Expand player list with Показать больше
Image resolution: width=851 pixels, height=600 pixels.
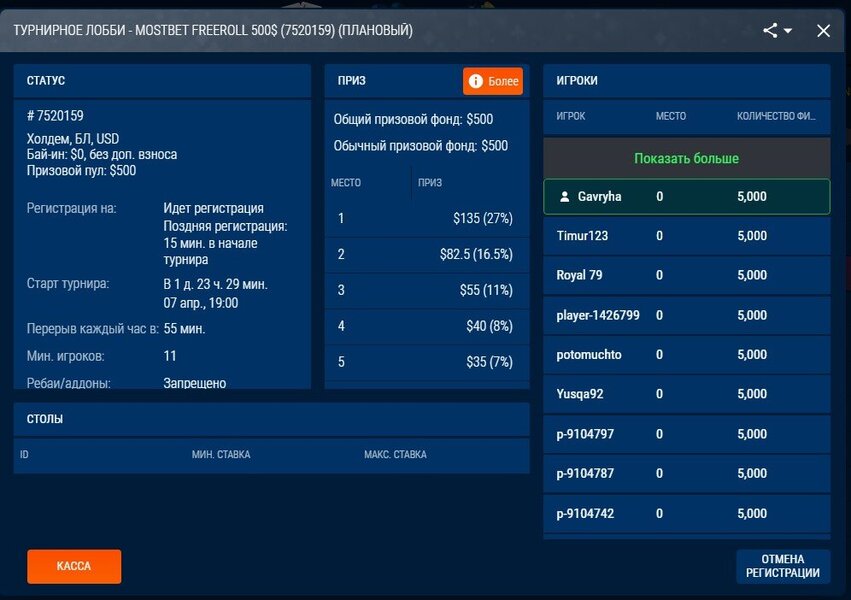tap(686, 158)
